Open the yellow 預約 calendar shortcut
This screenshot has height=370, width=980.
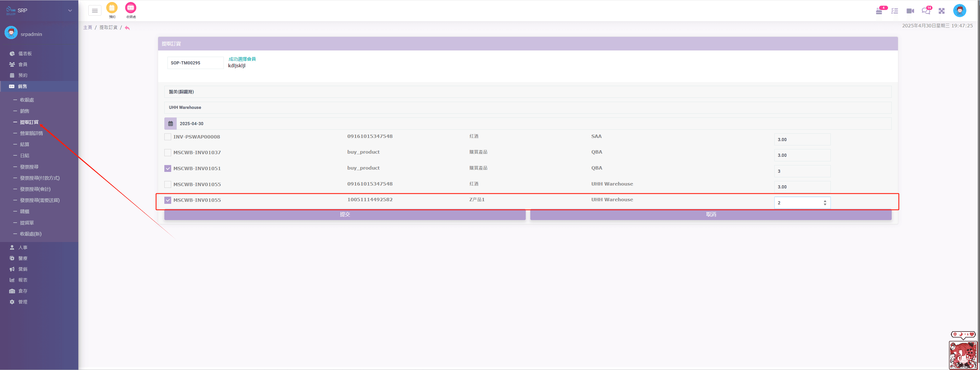112,8
